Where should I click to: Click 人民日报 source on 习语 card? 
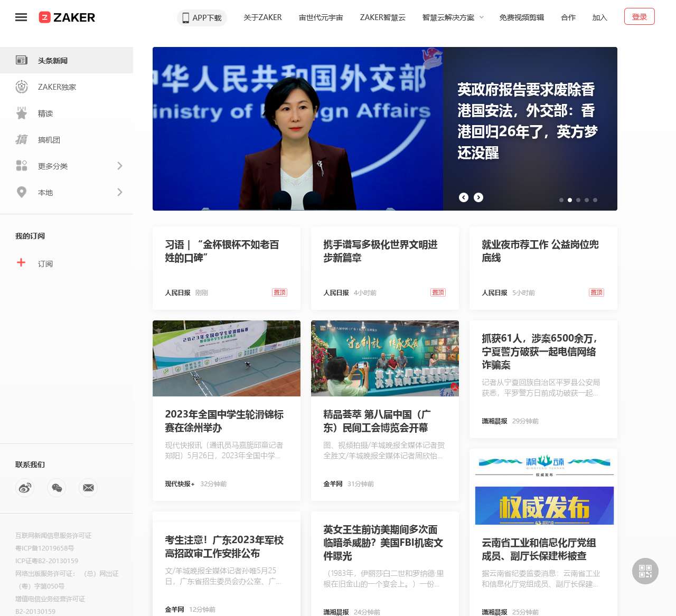[177, 293]
